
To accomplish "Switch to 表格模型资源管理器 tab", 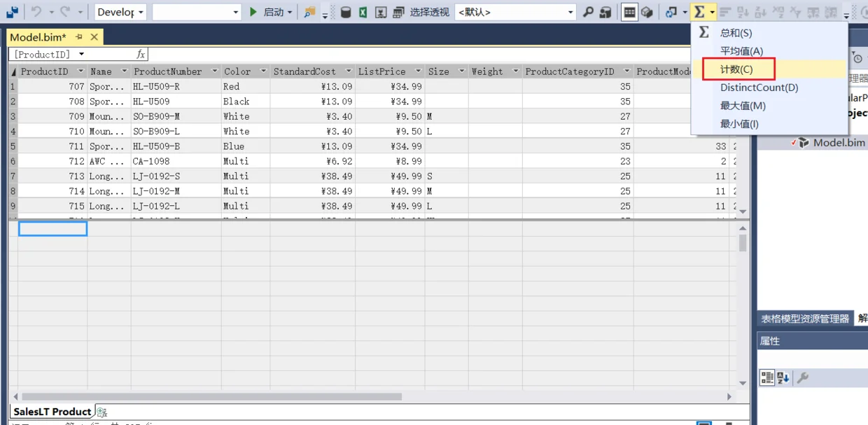I will [805, 319].
